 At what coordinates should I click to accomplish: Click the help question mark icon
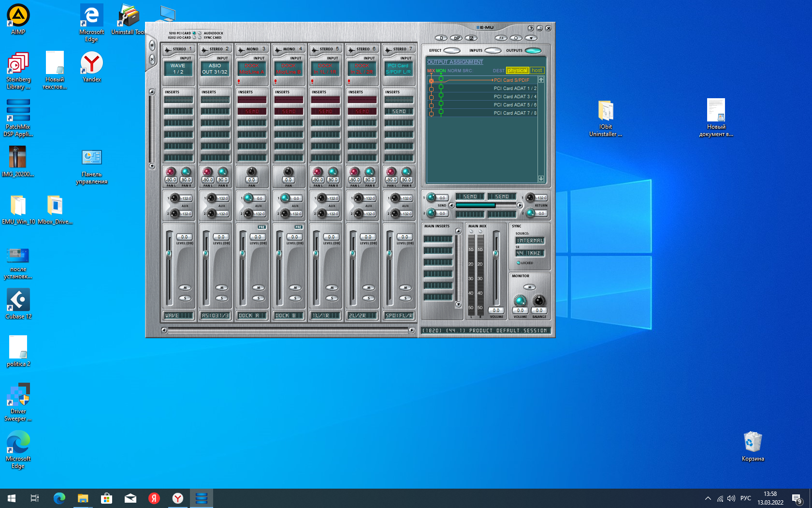531,28
